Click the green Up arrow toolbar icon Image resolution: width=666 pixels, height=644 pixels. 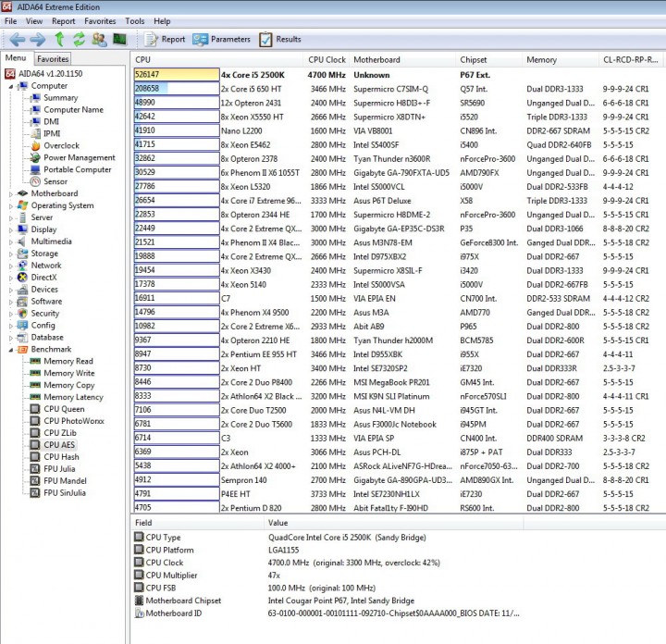point(59,40)
